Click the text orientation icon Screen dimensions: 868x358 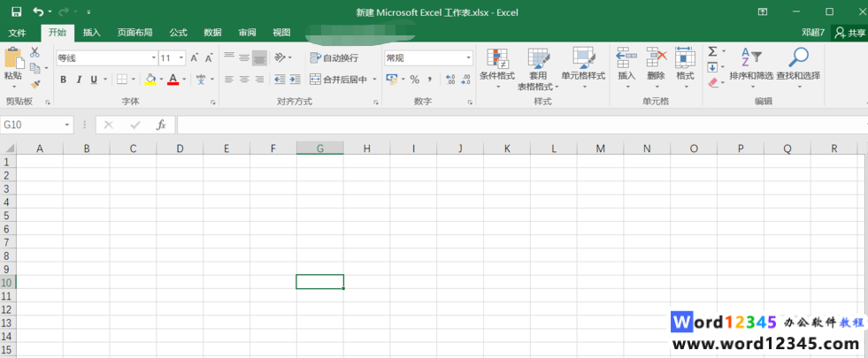[x=280, y=57]
